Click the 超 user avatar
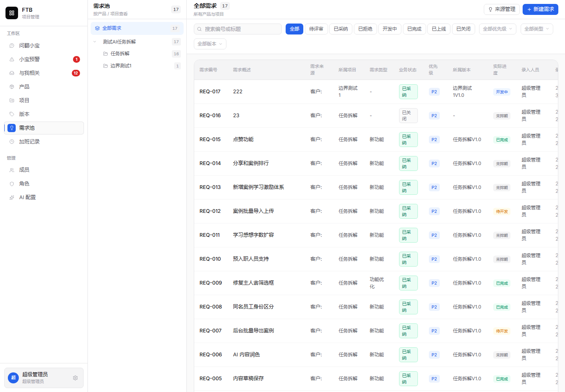565x392 pixels. [x=13, y=378]
